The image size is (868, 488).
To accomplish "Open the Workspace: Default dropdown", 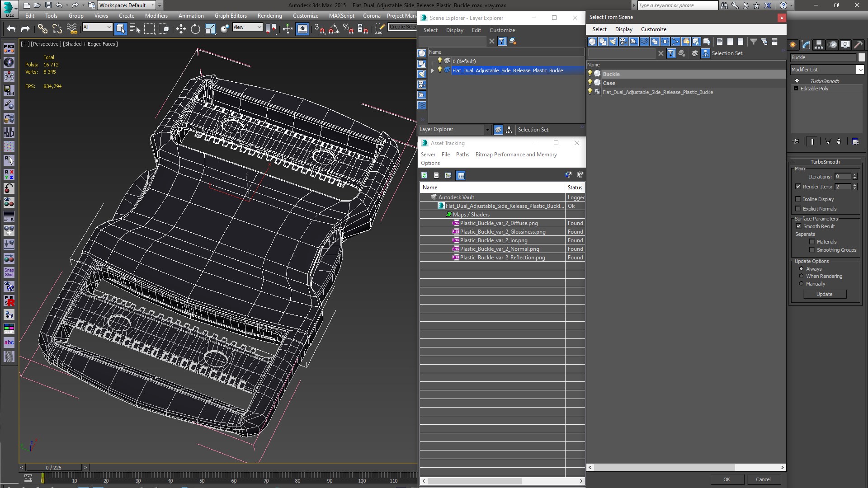I will tap(127, 5).
